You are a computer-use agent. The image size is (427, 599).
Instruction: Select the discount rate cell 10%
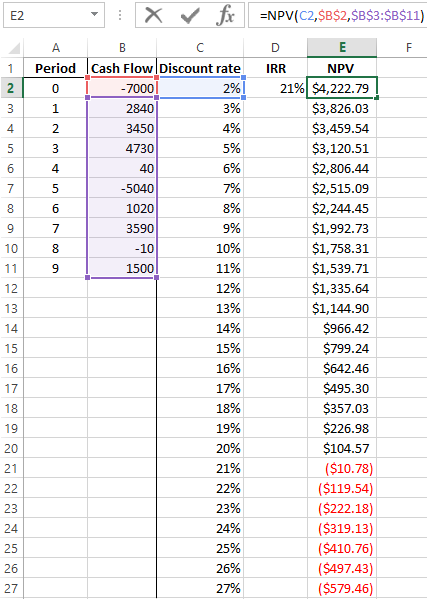click(x=200, y=248)
